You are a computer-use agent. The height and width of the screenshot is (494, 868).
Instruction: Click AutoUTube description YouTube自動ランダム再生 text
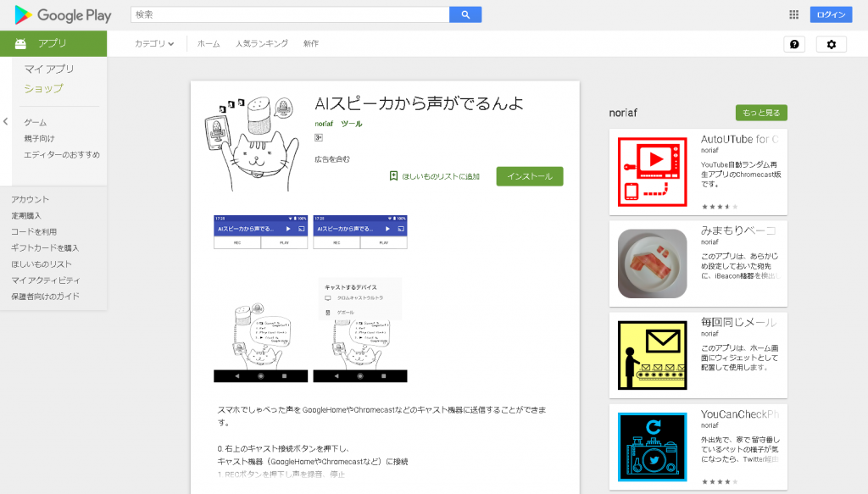tap(741, 175)
